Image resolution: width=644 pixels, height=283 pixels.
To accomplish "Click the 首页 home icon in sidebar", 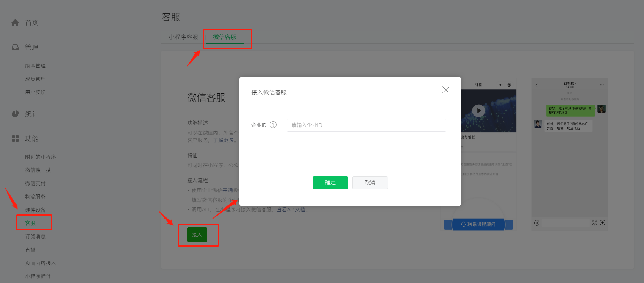I will click(15, 23).
